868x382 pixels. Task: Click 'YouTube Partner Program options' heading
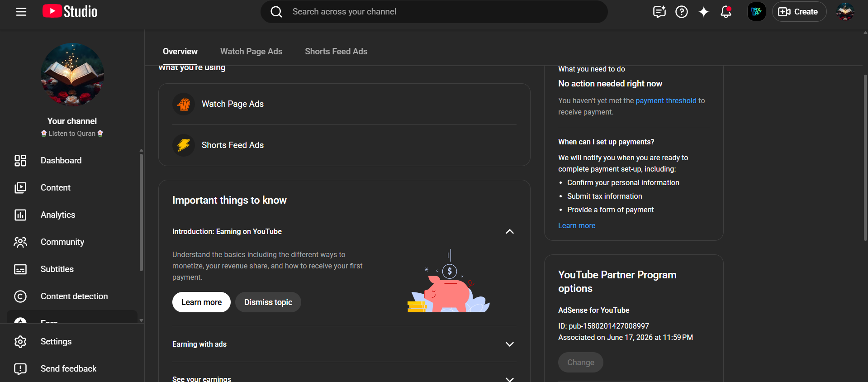click(617, 282)
